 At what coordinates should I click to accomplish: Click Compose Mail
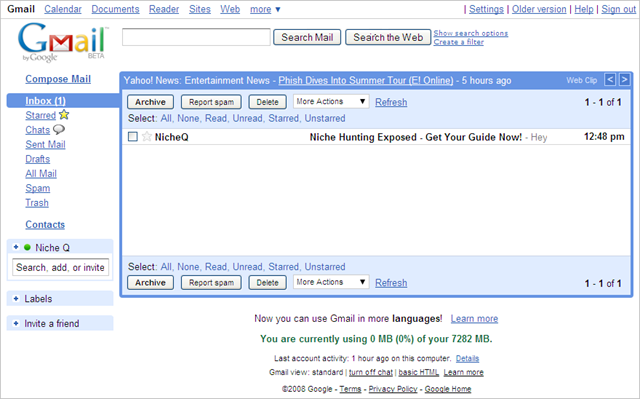coord(58,79)
